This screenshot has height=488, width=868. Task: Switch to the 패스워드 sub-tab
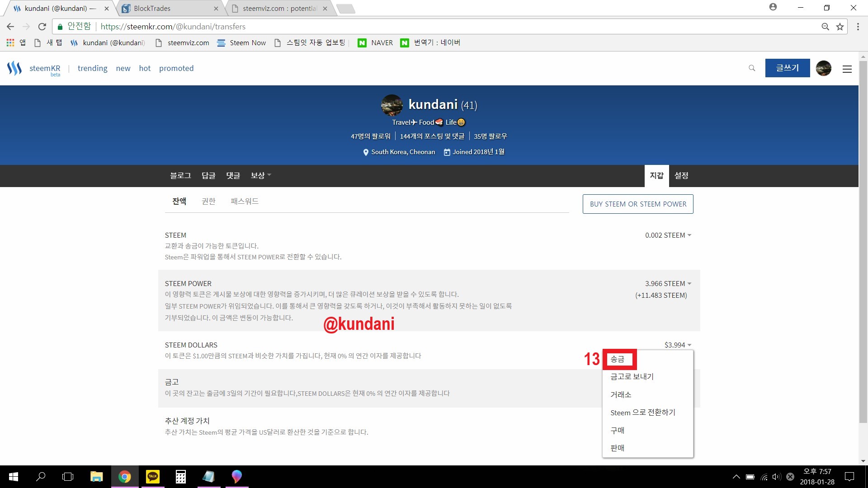[x=245, y=202]
